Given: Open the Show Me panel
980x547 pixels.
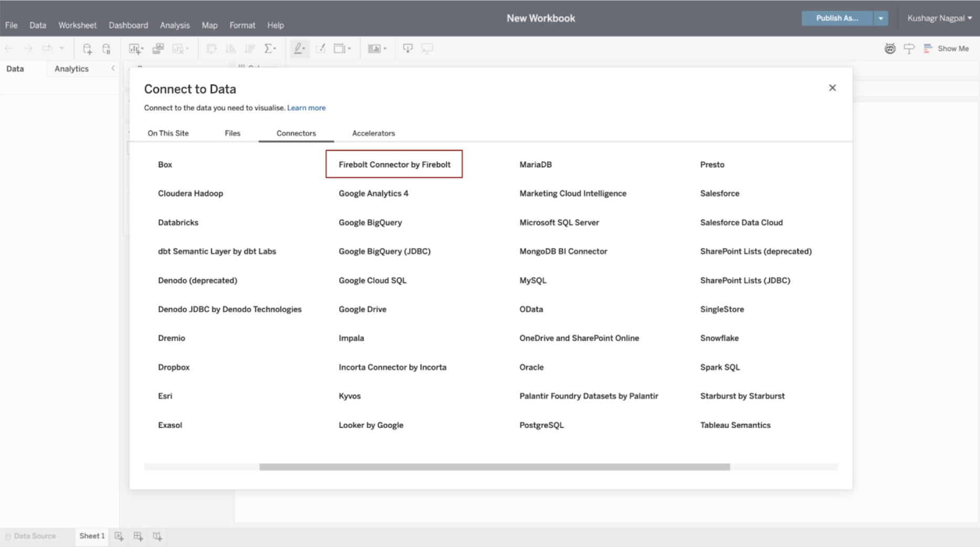Looking at the screenshot, I should pos(946,48).
